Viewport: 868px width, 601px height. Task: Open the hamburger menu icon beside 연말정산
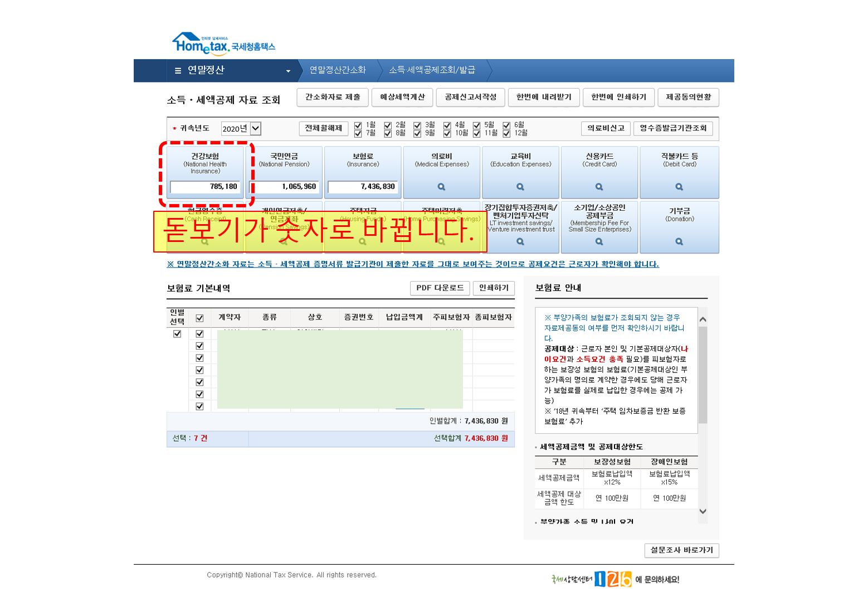tap(178, 71)
